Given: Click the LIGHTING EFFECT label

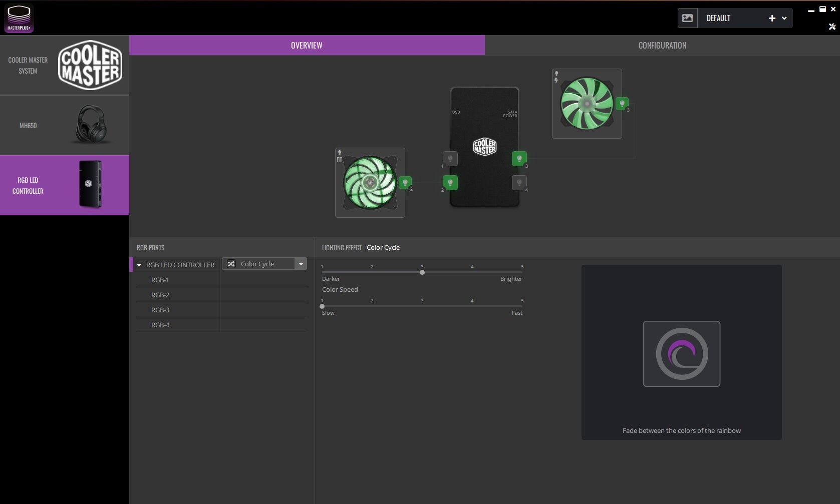Looking at the screenshot, I should tap(342, 248).
